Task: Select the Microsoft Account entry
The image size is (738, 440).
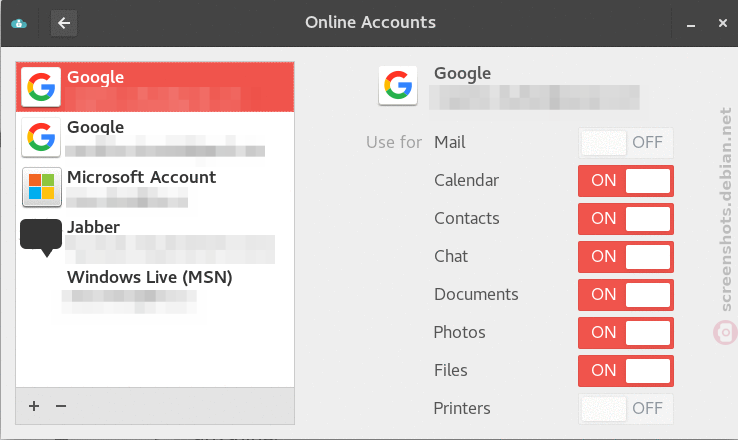Action: (x=155, y=187)
